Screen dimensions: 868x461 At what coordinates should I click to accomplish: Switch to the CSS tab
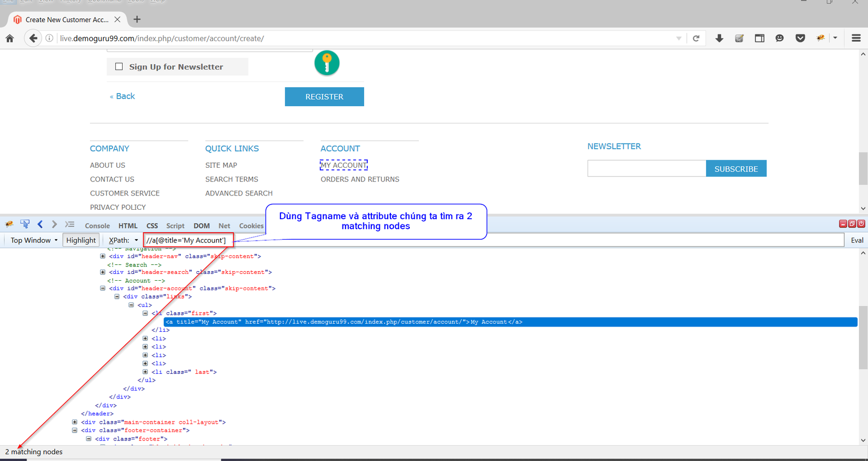click(152, 226)
